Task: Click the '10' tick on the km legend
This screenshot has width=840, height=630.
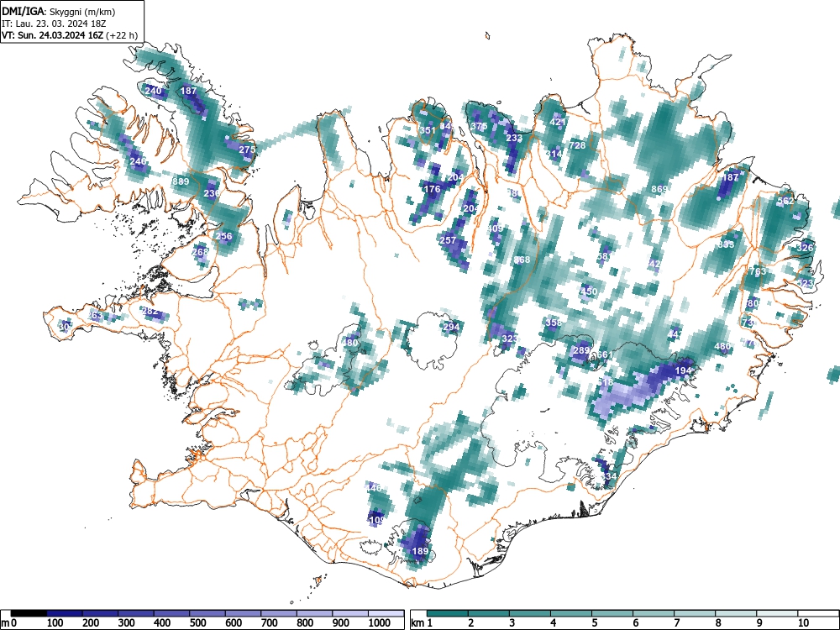Action: pos(803,623)
